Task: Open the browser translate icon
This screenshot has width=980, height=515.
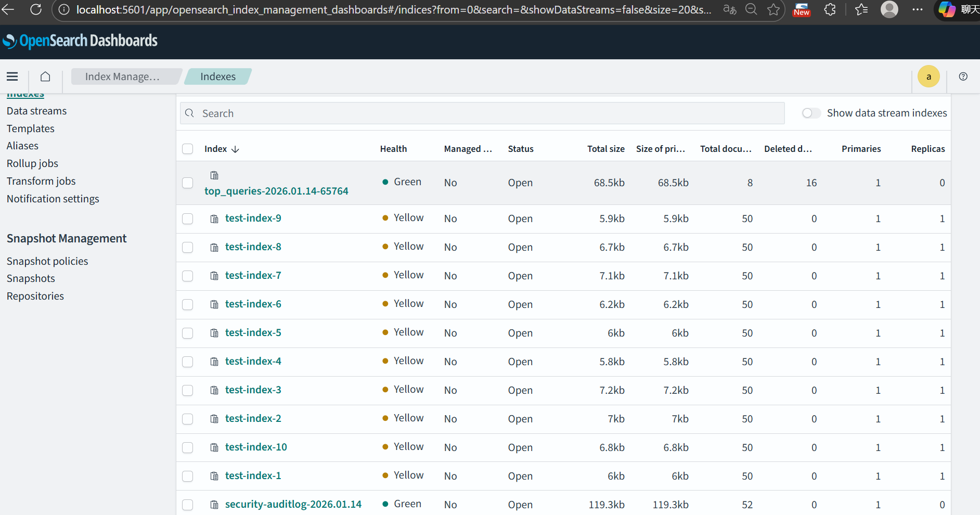Action: 730,9
